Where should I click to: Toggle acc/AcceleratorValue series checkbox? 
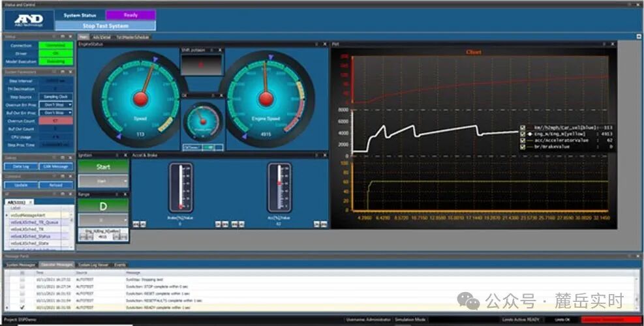(523, 140)
